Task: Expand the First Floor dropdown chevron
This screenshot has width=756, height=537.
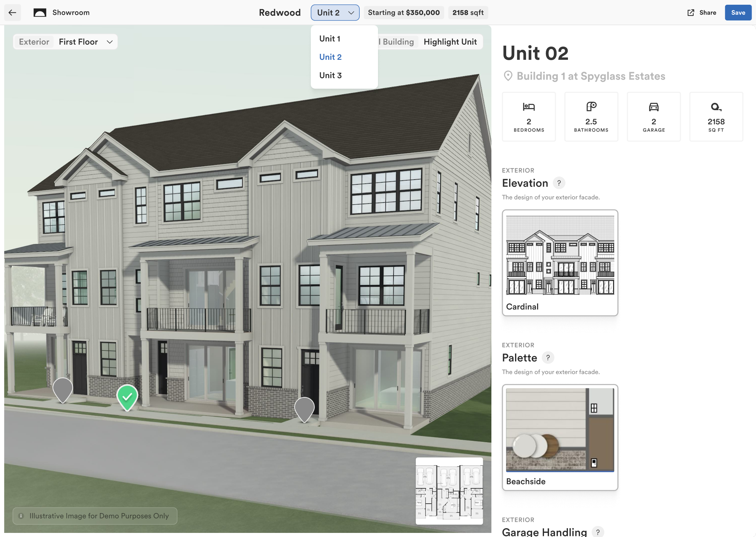Action: [x=110, y=42]
